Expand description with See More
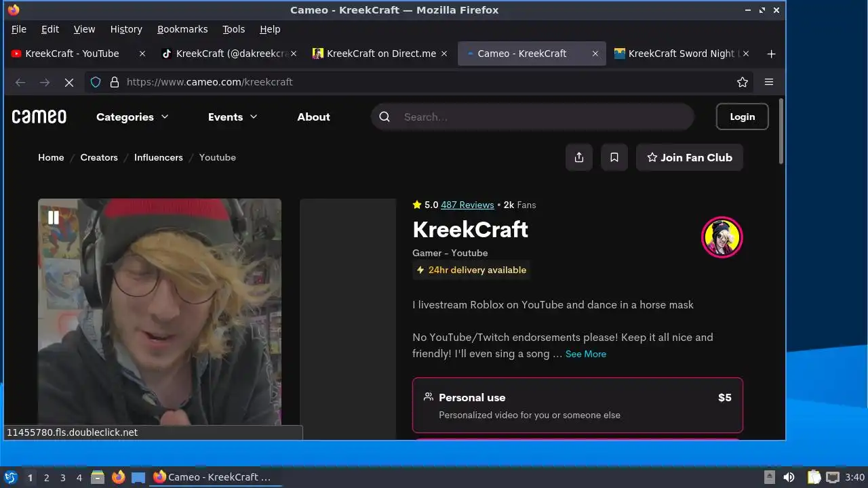Screen dimensions: 868x488 click(x=586, y=354)
